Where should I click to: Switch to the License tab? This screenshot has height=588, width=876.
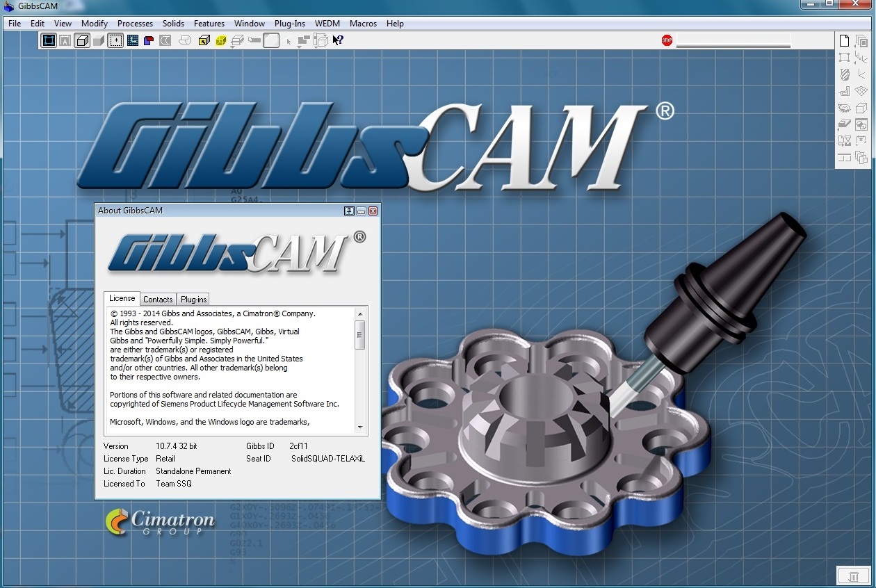tap(122, 298)
